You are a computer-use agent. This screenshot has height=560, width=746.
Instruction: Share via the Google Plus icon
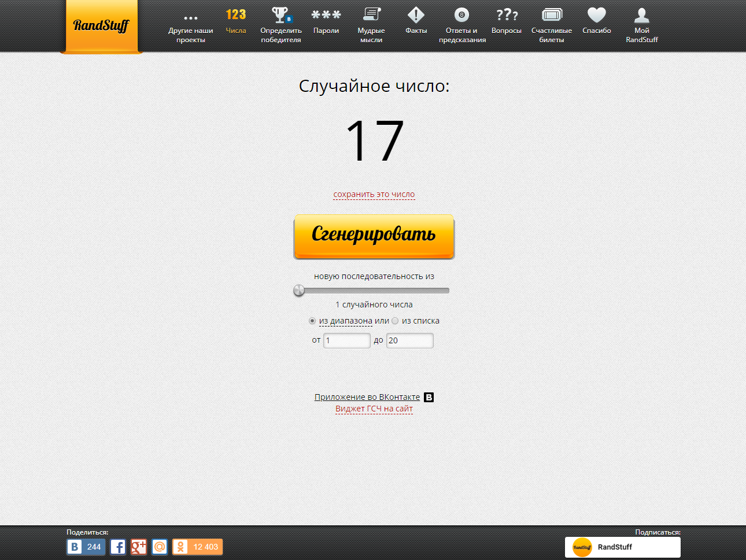[139, 547]
